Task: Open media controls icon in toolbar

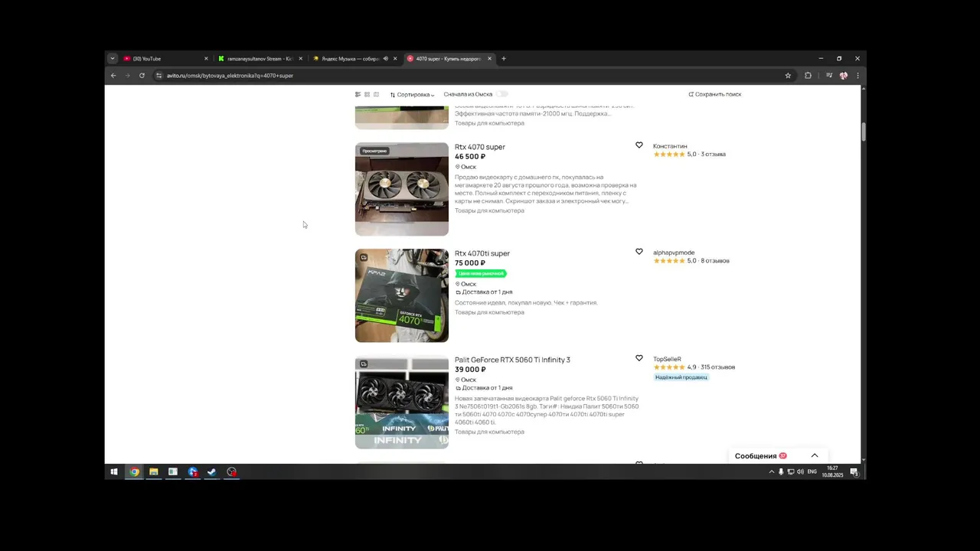Action: [x=829, y=76]
